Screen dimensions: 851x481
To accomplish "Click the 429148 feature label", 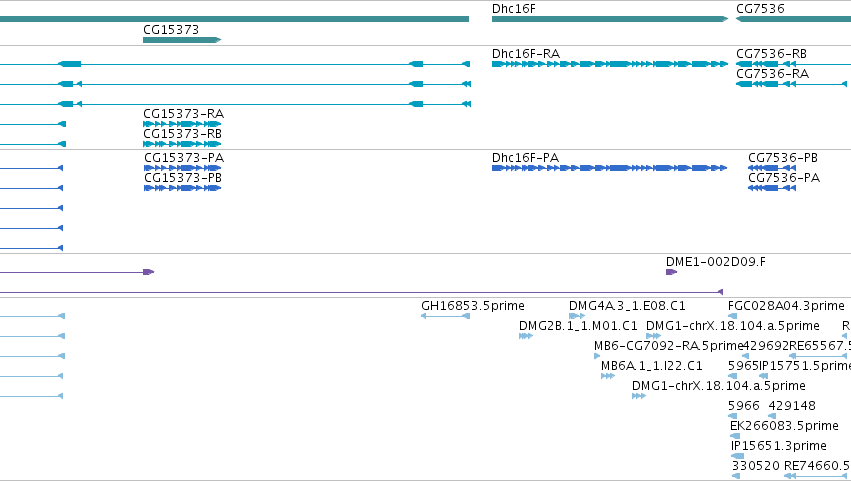I will pos(792,406).
